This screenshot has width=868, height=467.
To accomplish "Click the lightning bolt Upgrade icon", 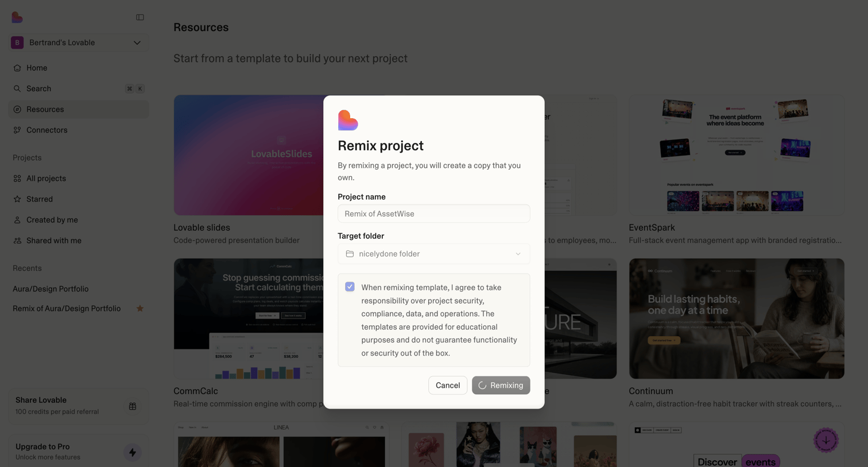I will tap(133, 453).
